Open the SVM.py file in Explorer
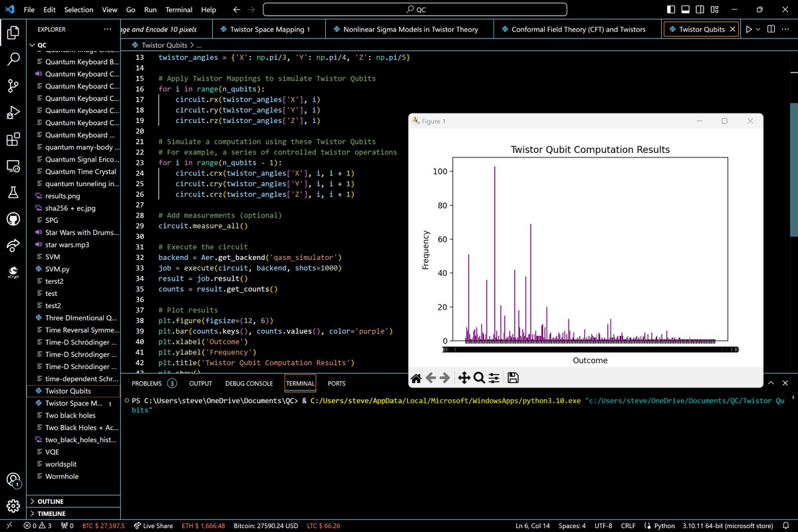The height and width of the screenshot is (532, 798). coord(57,269)
